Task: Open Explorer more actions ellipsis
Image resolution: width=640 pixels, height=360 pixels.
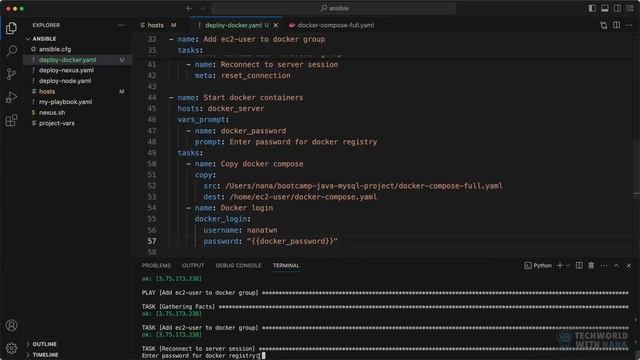Action: click(121, 25)
